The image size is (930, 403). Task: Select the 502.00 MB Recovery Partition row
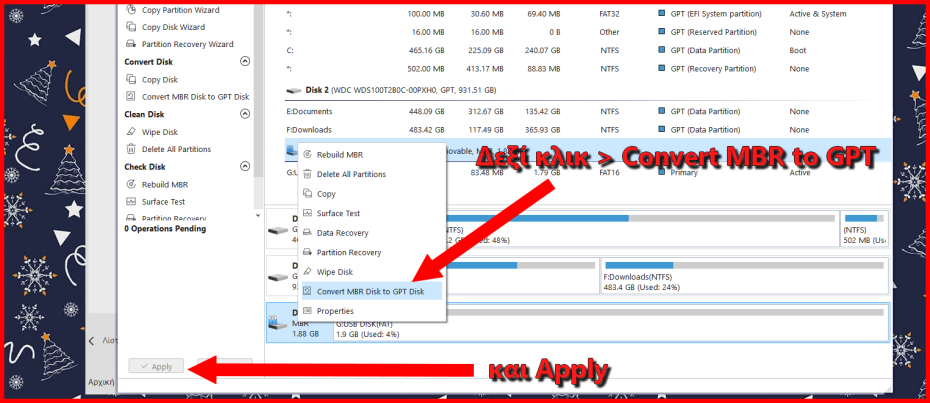(x=587, y=69)
